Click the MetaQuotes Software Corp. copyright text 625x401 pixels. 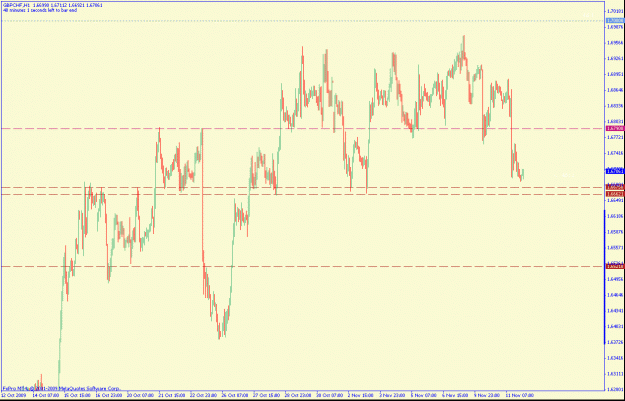coord(61,388)
